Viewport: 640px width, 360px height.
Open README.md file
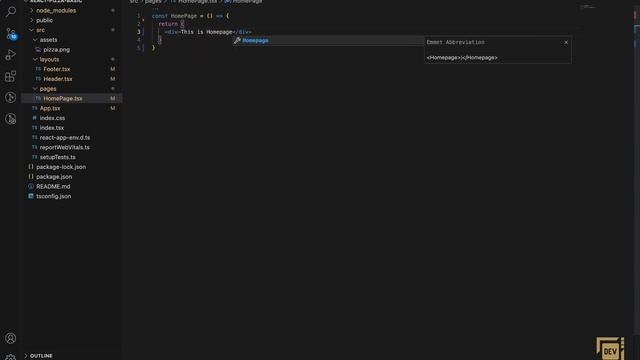click(53, 187)
